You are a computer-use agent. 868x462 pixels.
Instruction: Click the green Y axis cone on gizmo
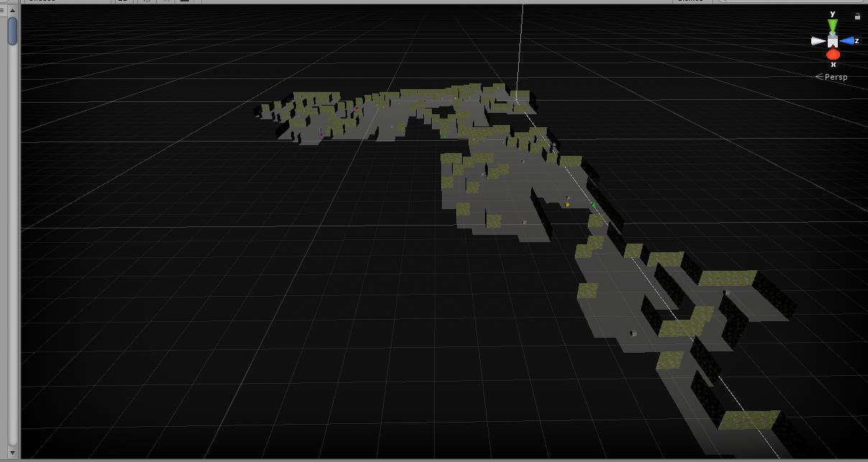click(832, 27)
